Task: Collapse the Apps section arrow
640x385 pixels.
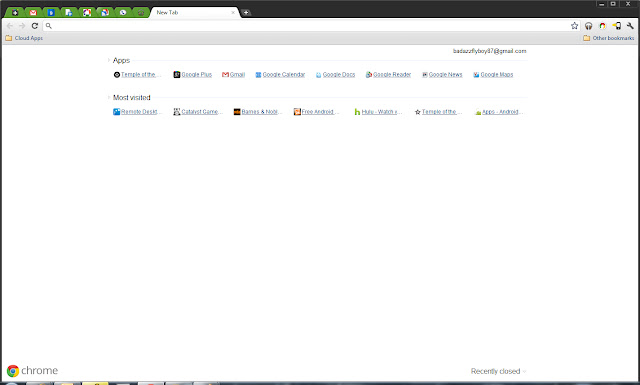Action: tap(109, 60)
